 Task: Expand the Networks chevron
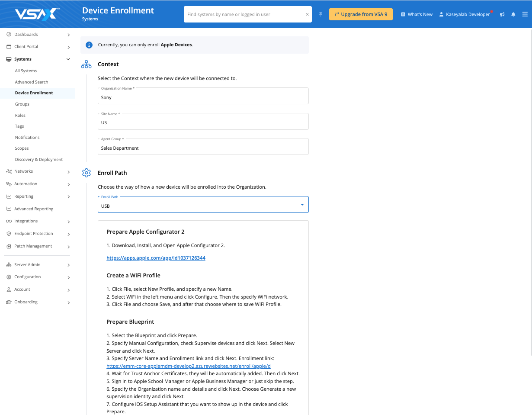click(68, 172)
